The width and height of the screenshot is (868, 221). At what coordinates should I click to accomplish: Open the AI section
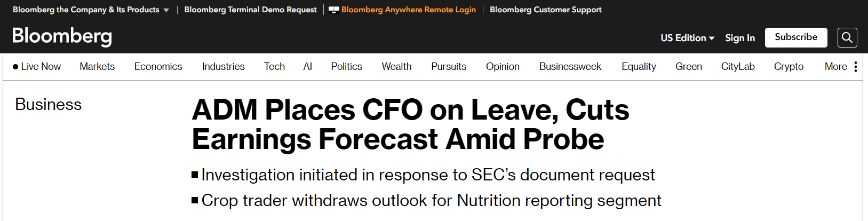[307, 67]
